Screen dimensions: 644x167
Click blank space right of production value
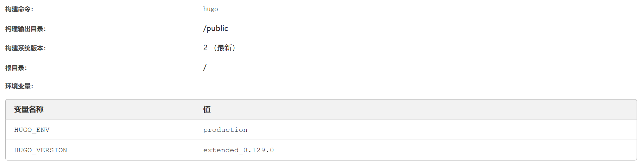[422, 130]
